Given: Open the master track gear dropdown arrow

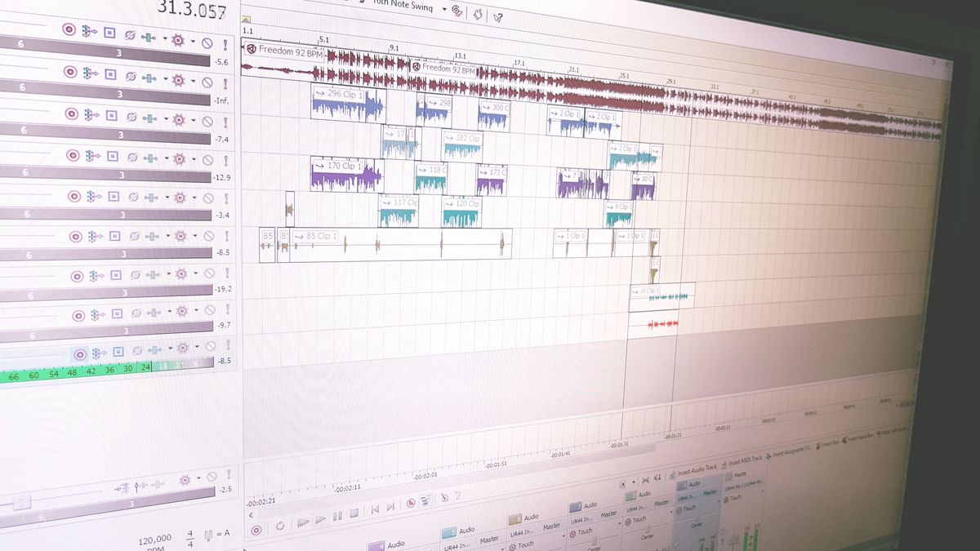Looking at the screenshot, I should click(x=198, y=479).
